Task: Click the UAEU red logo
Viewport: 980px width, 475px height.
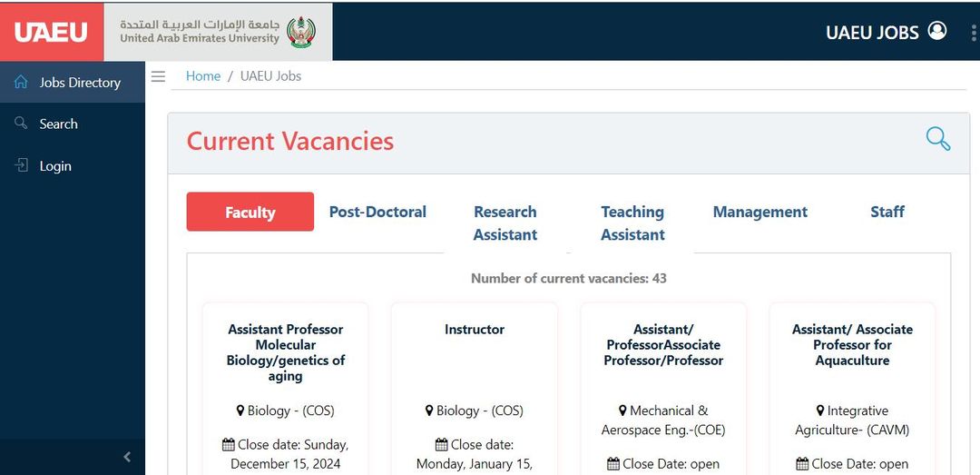Action: [x=52, y=32]
